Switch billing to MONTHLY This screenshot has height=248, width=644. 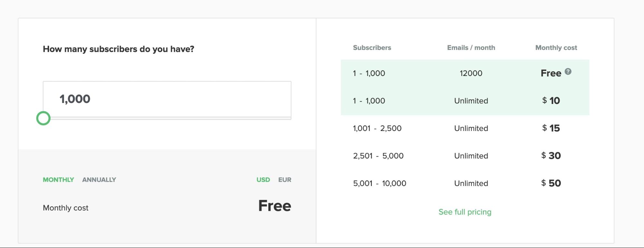coord(58,180)
